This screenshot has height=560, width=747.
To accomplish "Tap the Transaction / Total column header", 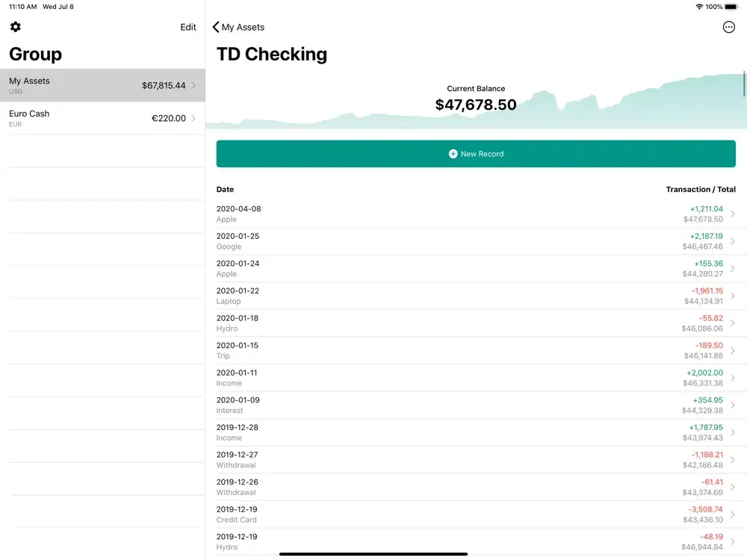I will (701, 189).
